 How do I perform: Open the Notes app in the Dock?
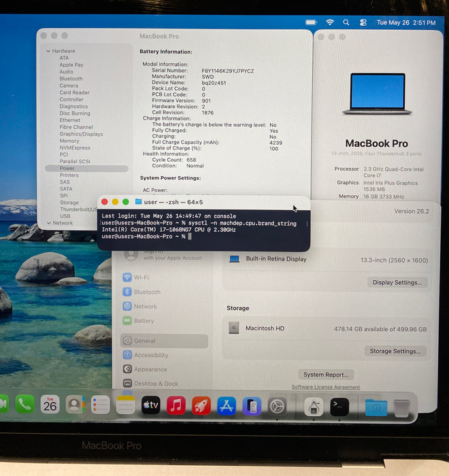click(125, 405)
